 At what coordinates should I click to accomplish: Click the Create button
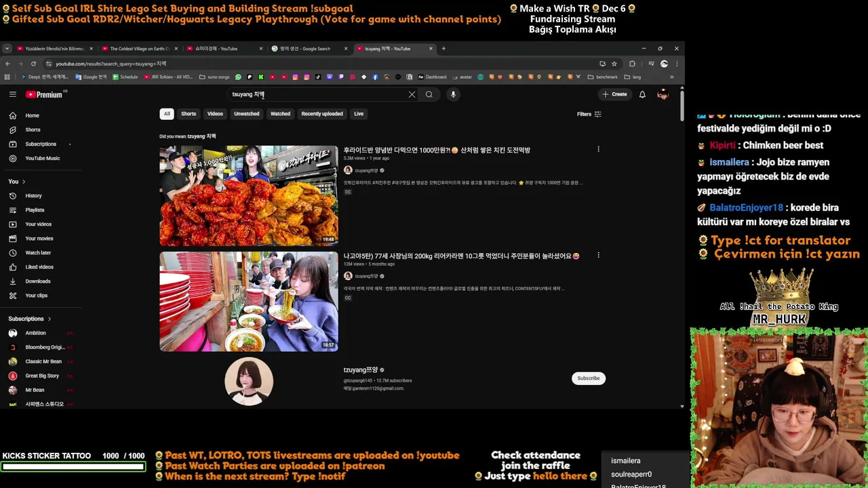tap(615, 94)
